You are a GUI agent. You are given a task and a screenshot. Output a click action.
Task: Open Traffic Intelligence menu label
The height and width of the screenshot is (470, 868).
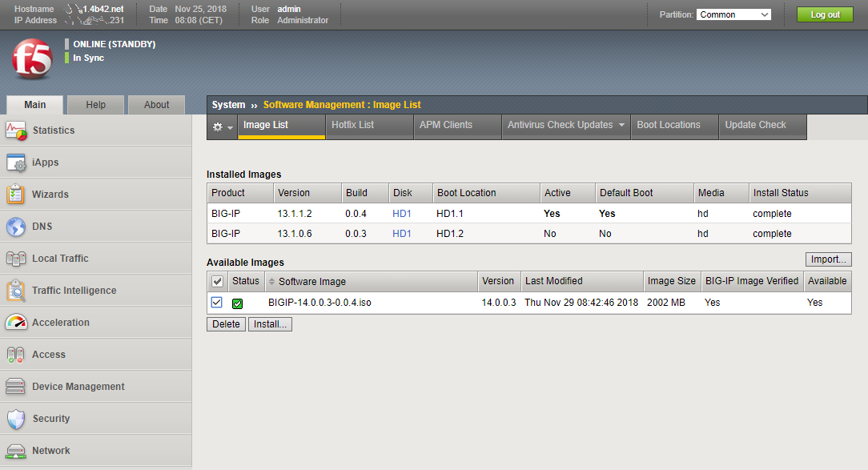[x=74, y=291]
